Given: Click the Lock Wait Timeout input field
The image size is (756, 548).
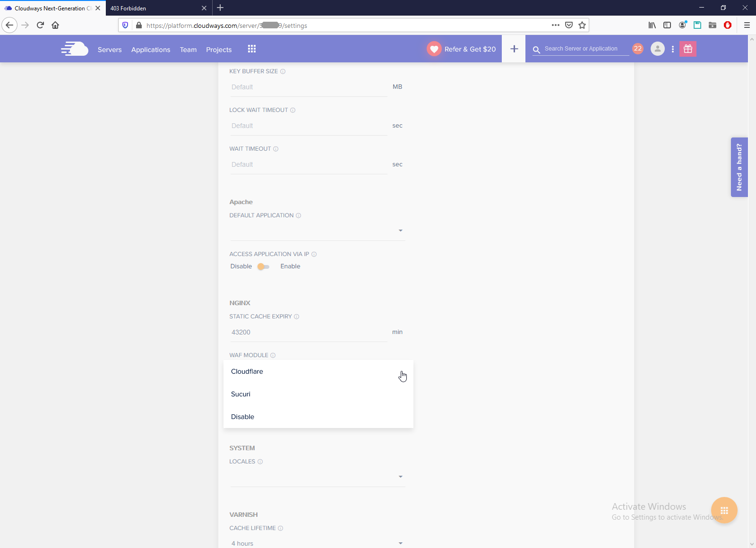Looking at the screenshot, I should click(309, 126).
